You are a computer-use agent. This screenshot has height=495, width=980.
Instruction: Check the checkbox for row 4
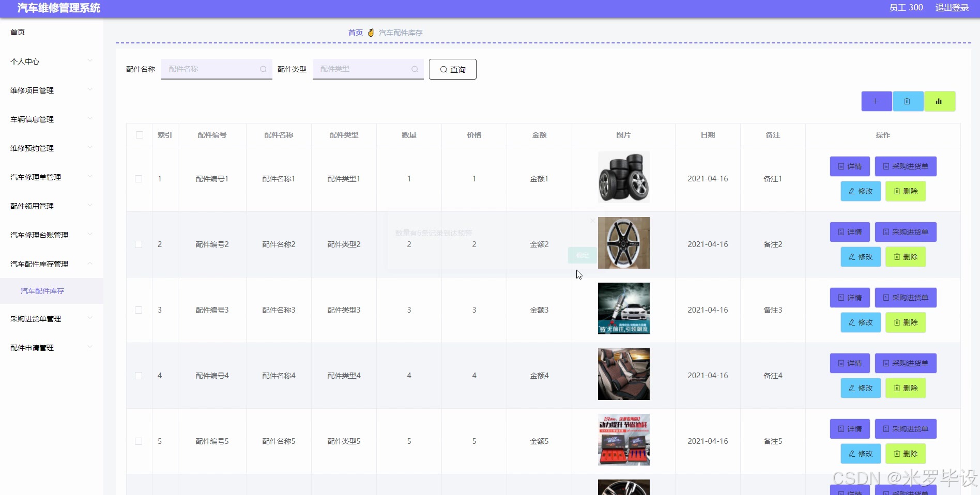(x=139, y=376)
